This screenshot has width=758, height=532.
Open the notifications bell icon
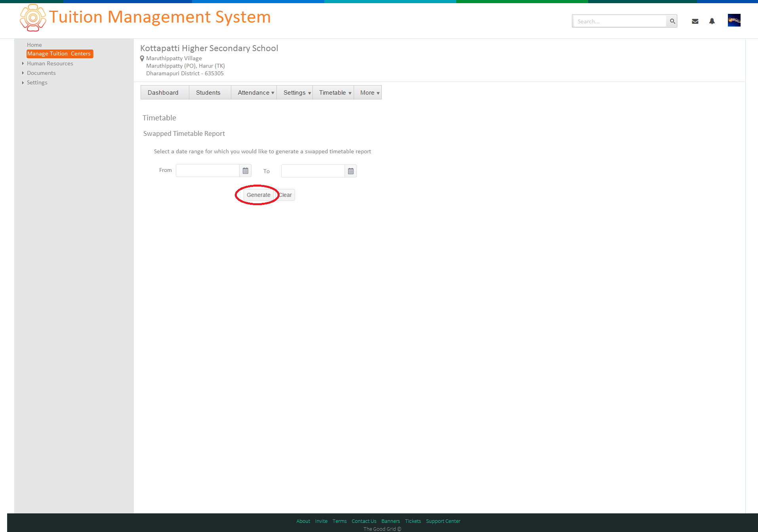point(712,21)
